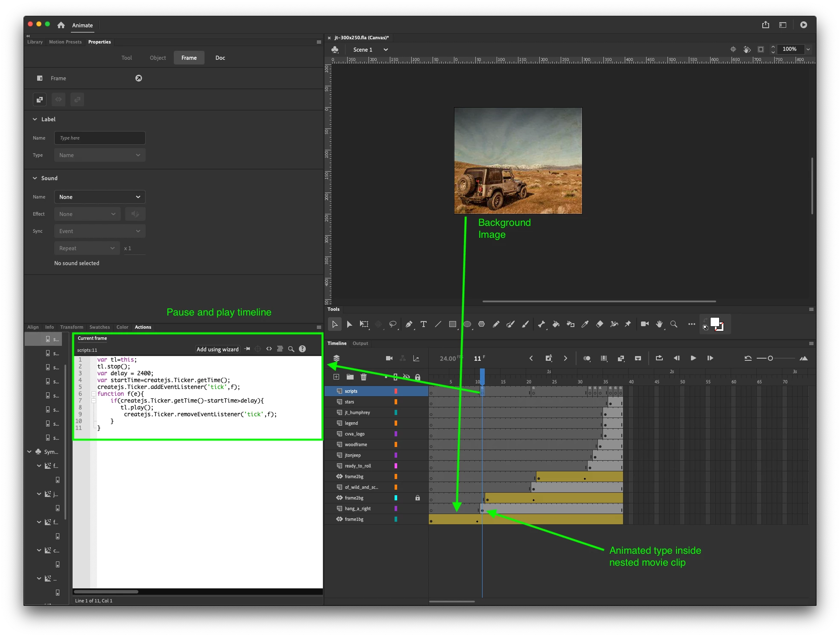Select the Line tool
The width and height of the screenshot is (840, 637).
pyautogui.click(x=438, y=324)
